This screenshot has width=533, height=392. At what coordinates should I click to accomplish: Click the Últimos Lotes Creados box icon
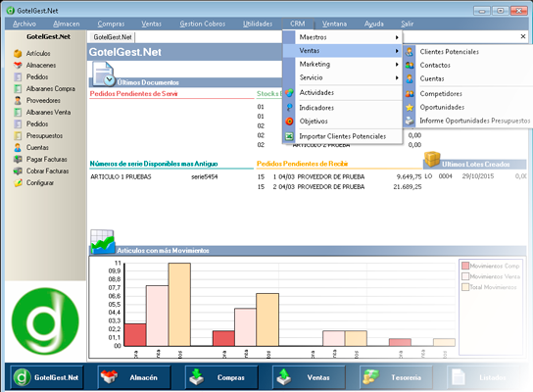coord(432,159)
